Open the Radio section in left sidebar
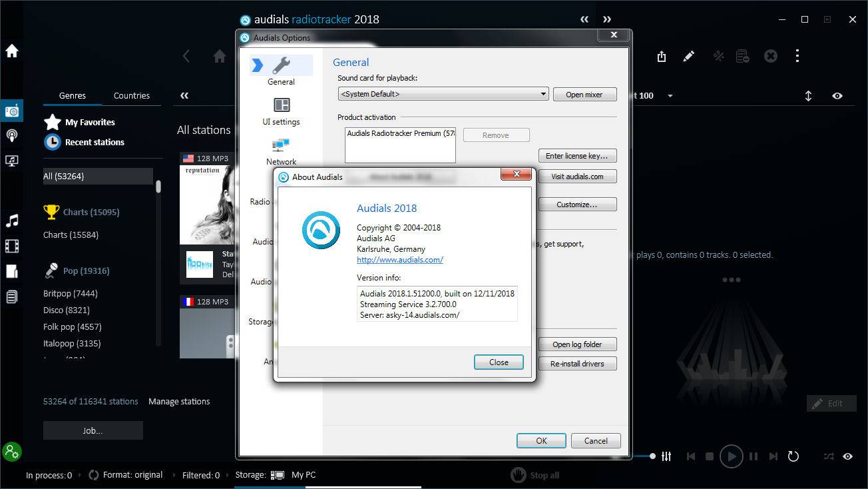Image resolution: width=868 pixels, height=489 pixels. tap(11, 111)
